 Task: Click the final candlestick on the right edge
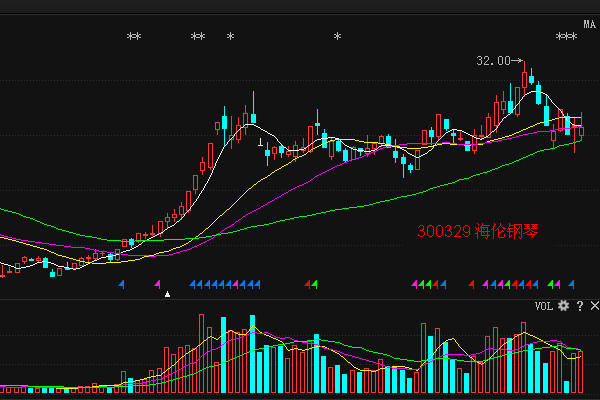(x=581, y=129)
